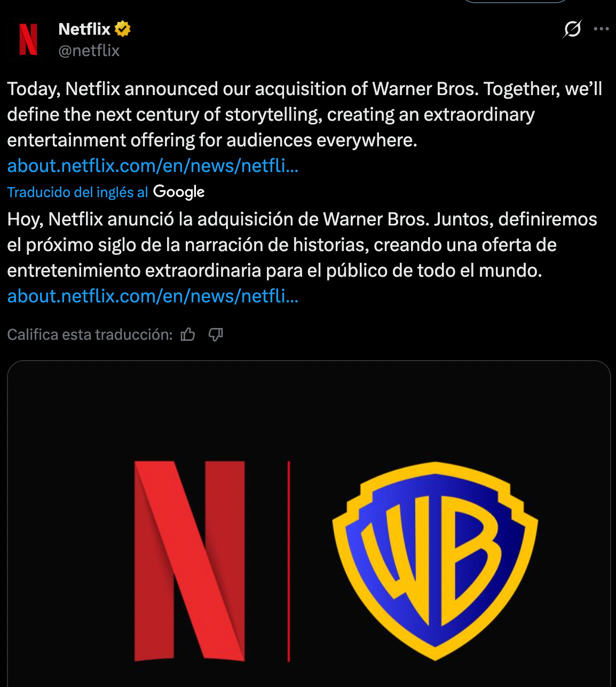The image size is (616, 687).
Task: Click the Warner Bros shield logo in image
Action: pyautogui.click(x=435, y=561)
